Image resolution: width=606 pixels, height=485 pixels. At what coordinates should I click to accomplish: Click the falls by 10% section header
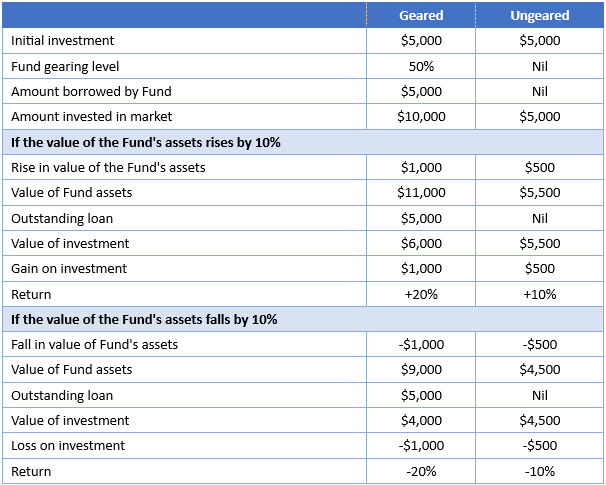[x=144, y=319]
